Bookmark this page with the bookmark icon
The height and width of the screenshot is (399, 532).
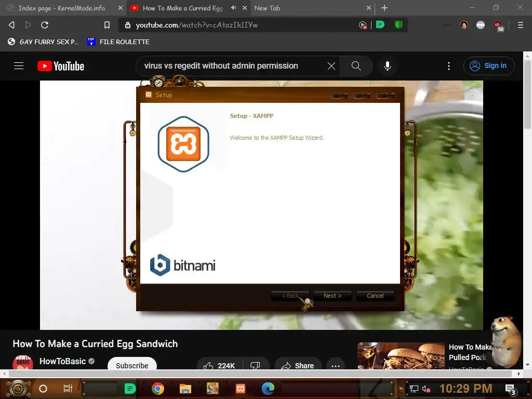[x=107, y=25]
